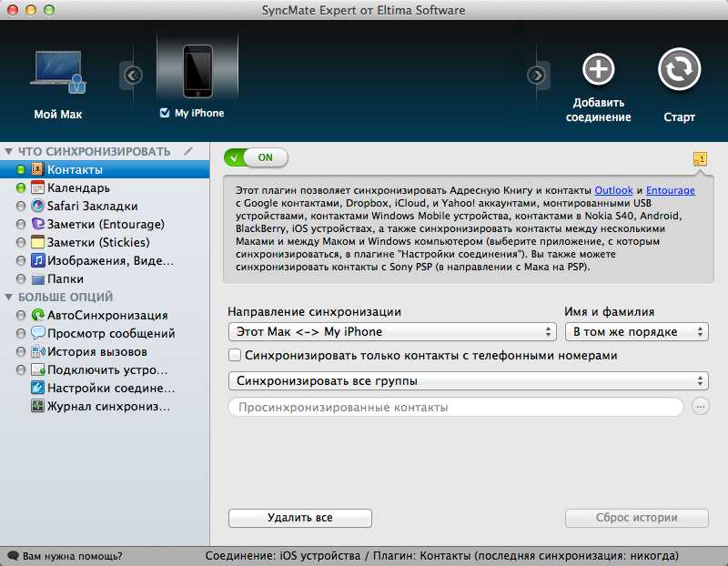Click the Папки folder icon
The height and width of the screenshot is (566, 728).
37,279
